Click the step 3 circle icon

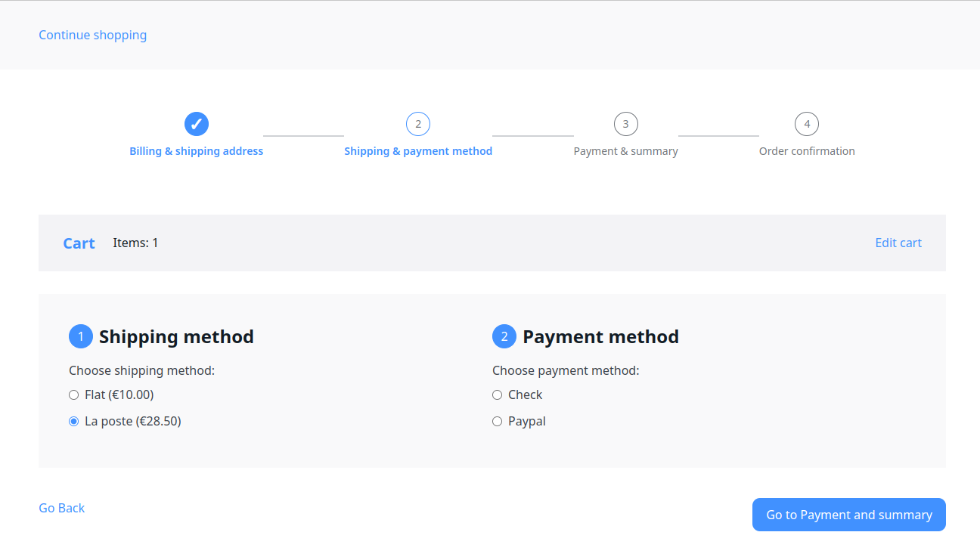tap(625, 124)
